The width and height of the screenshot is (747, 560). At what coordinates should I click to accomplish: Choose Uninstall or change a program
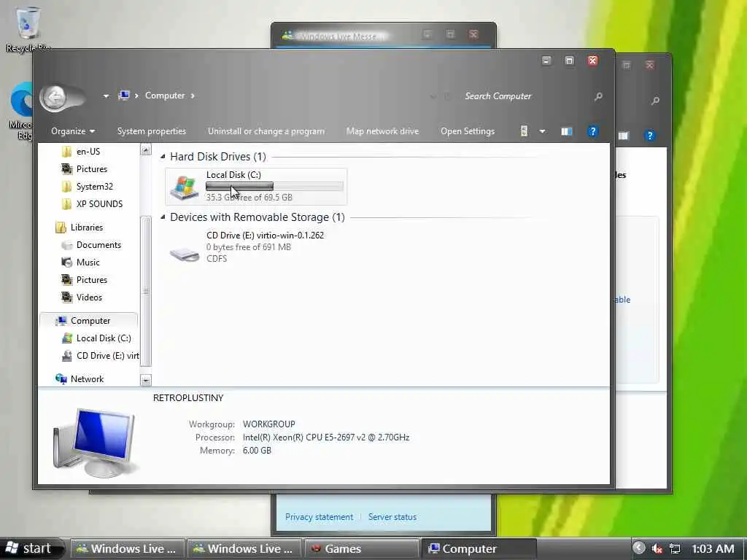coord(266,131)
